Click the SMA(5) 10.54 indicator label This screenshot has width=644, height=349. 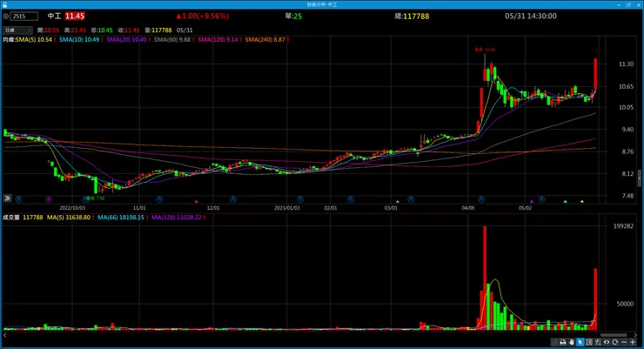pyautogui.click(x=36, y=40)
